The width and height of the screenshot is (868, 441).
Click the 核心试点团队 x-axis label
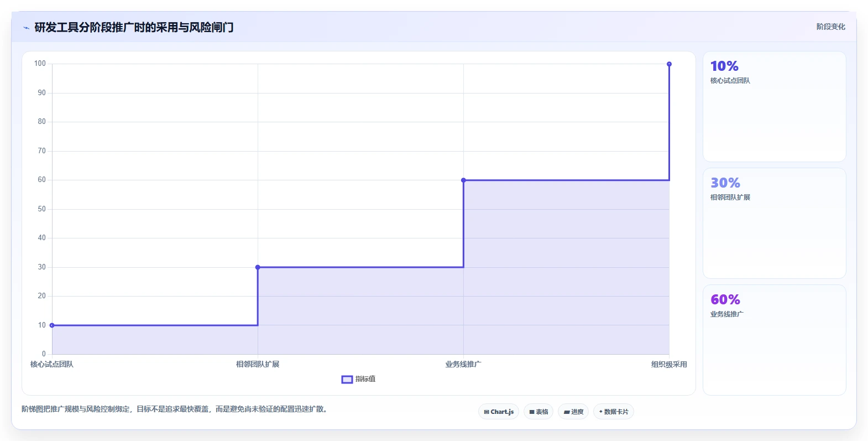pos(52,364)
